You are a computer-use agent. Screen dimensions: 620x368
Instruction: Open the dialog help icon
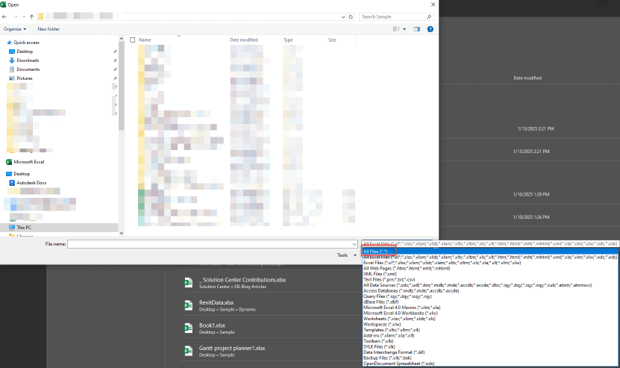(430, 29)
